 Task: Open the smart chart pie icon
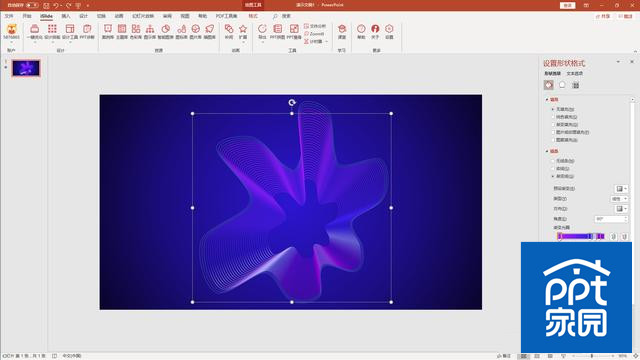(165, 29)
